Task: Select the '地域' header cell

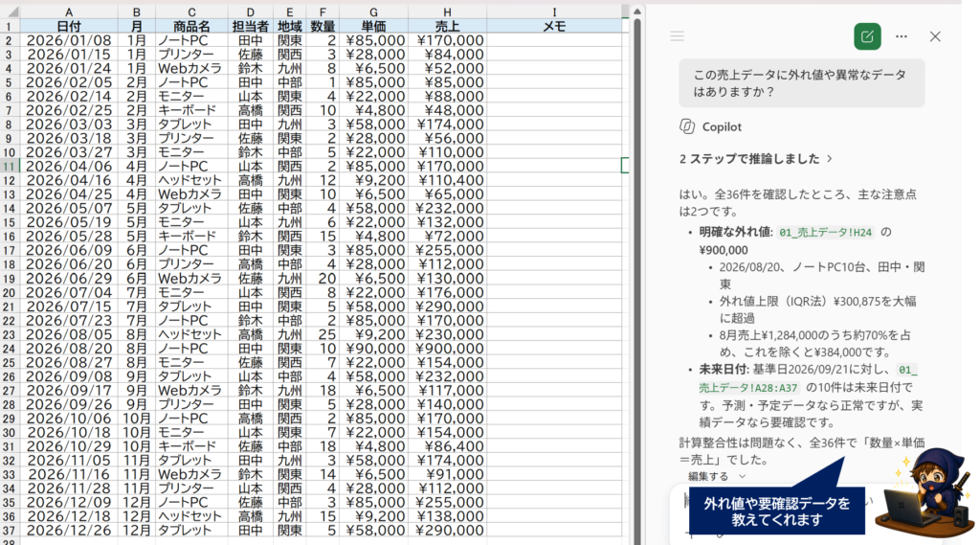Action: pos(289,26)
